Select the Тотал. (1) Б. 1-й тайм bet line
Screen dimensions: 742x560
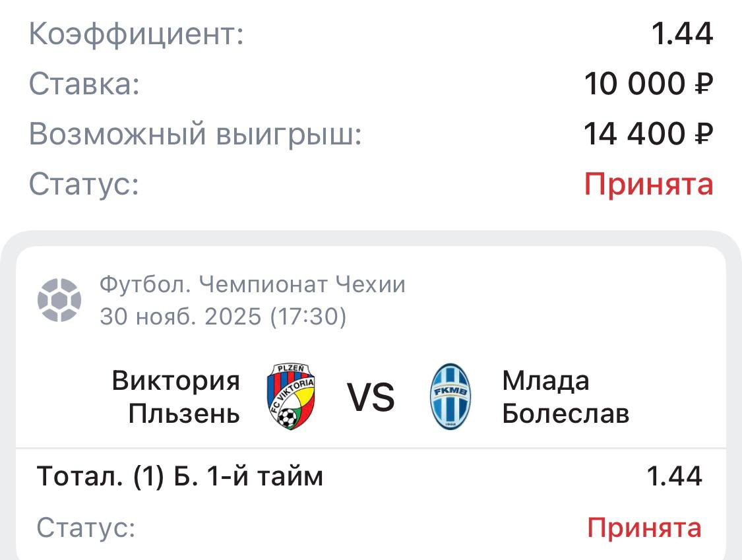point(180,476)
